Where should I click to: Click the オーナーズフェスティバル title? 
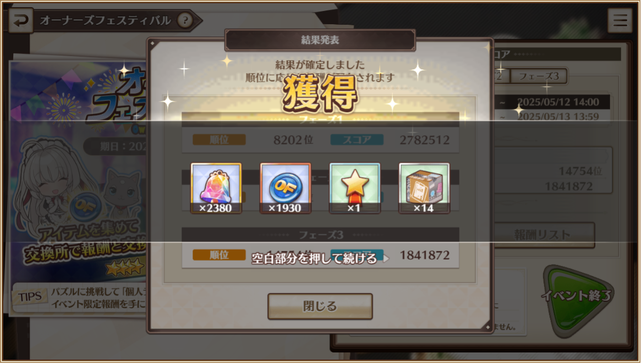tap(106, 20)
